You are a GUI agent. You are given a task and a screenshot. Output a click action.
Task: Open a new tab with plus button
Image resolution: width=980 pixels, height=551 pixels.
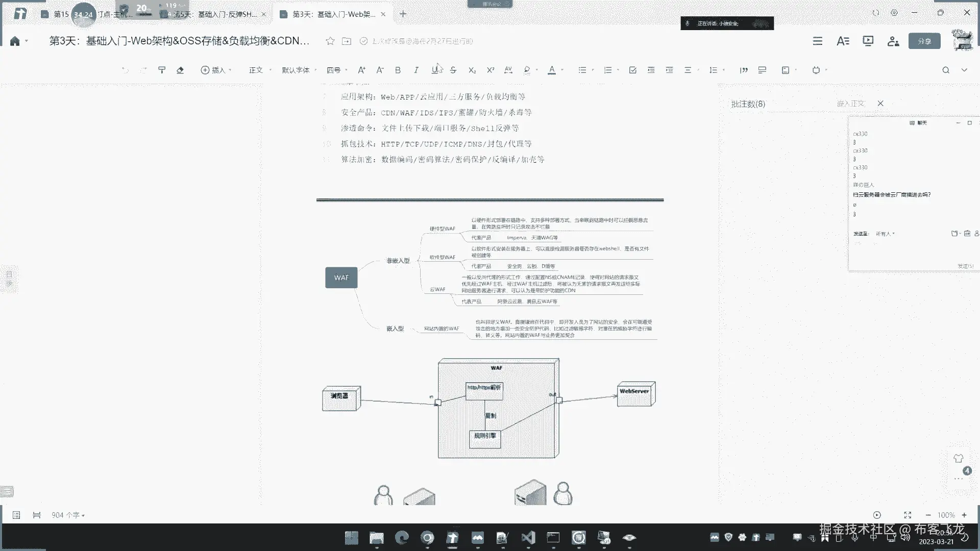pos(403,14)
